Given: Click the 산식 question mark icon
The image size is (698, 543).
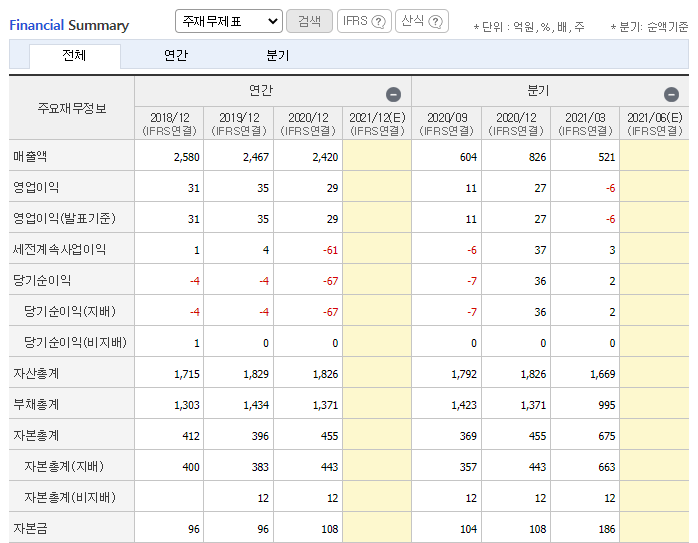Looking at the screenshot, I should tap(435, 21).
